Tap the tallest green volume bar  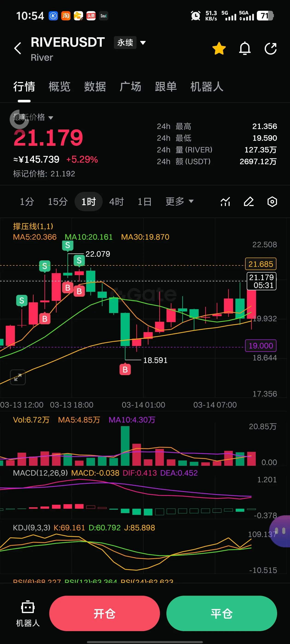point(125,446)
